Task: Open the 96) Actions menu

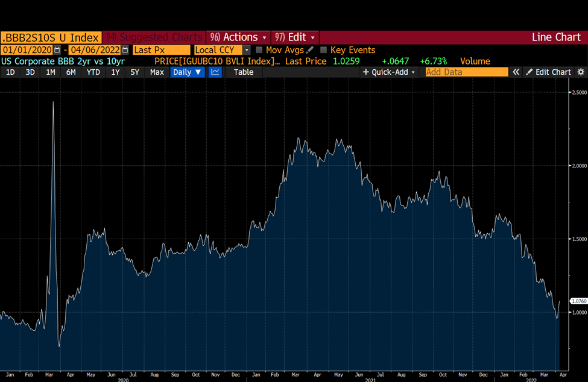Action: click(238, 37)
